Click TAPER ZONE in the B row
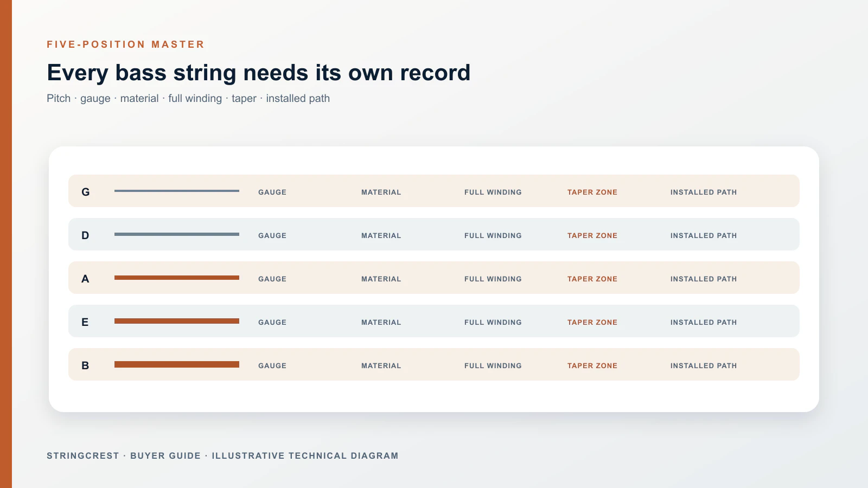This screenshot has height=488, width=868. [592, 366]
